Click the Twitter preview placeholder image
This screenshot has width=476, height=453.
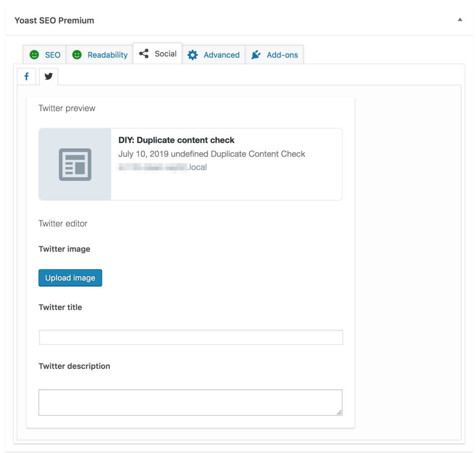[75, 164]
